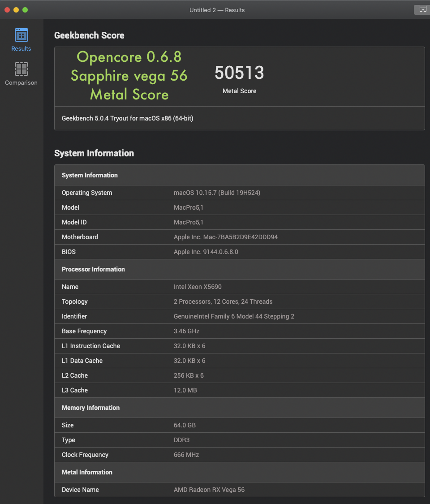Click the 'Geekbench Score' heading

(x=89, y=35)
